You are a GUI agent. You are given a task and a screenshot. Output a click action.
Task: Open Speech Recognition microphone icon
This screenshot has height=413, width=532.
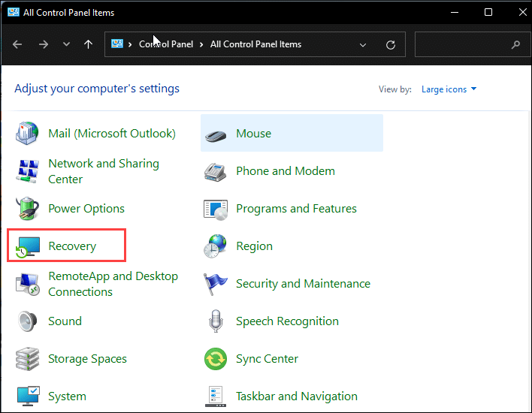click(216, 321)
